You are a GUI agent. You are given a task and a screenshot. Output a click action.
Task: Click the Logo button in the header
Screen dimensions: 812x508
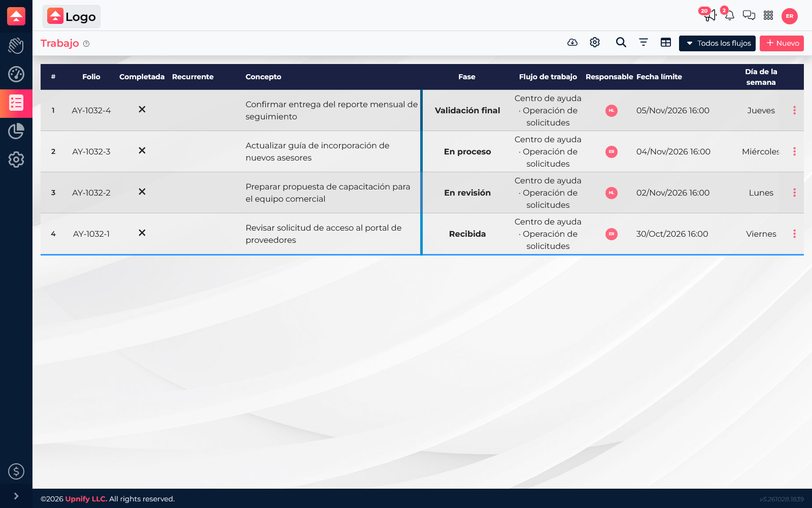pyautogui.click(x=72, y=17)
